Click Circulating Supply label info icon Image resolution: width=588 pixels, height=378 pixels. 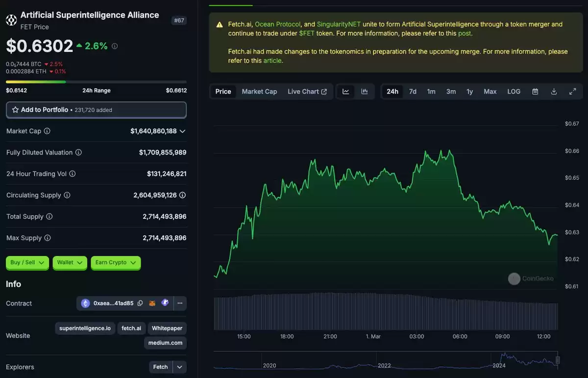[67, 195]
